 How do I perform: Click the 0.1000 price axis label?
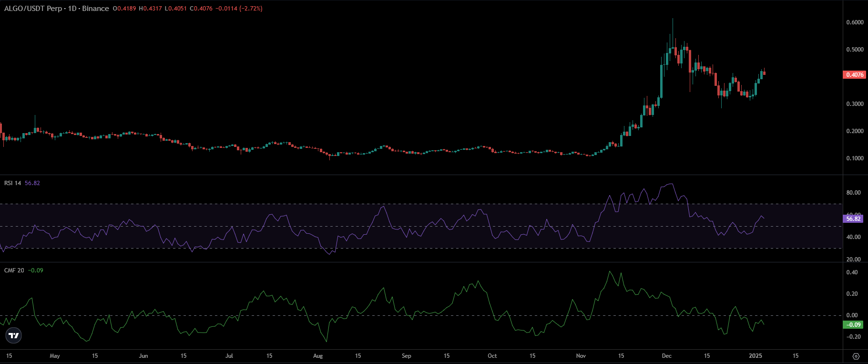pyautogui.click(x=855, y=158)
